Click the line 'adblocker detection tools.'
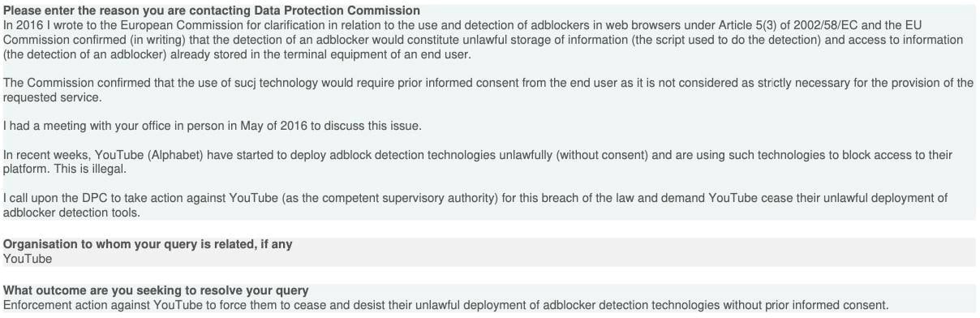This screenshot has width=980, height=318. click(71, 213)
